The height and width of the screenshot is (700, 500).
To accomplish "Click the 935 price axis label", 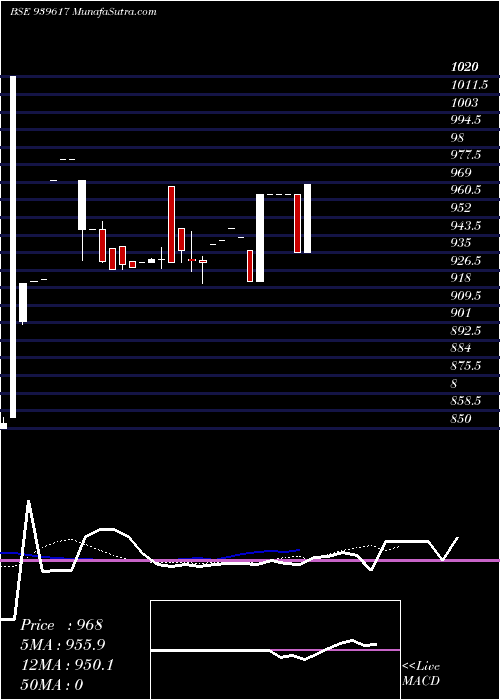I will point(461,243).
